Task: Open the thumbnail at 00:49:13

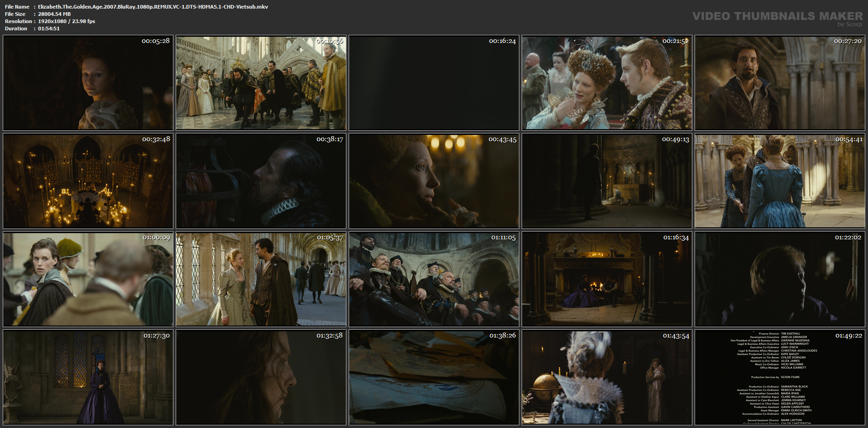Action: pyautogui.click(x=607, y=181)
